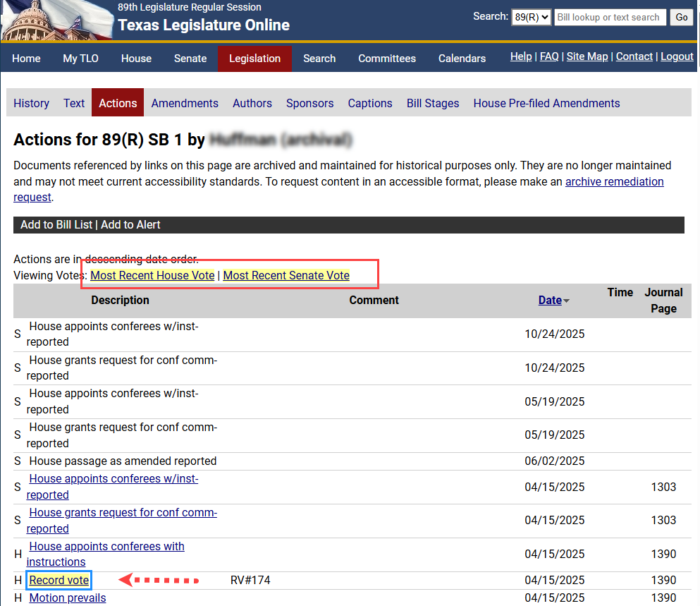Image resolution: width=700 pixels, height=606 pixels.
Task: Switch to the Amendments tab
Action: point(184,103)
